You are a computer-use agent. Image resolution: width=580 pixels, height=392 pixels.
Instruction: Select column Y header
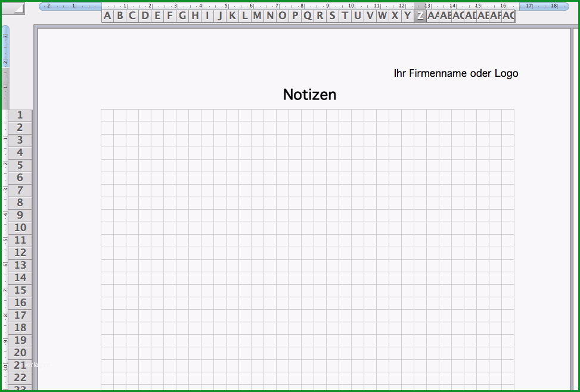[408, 16]
